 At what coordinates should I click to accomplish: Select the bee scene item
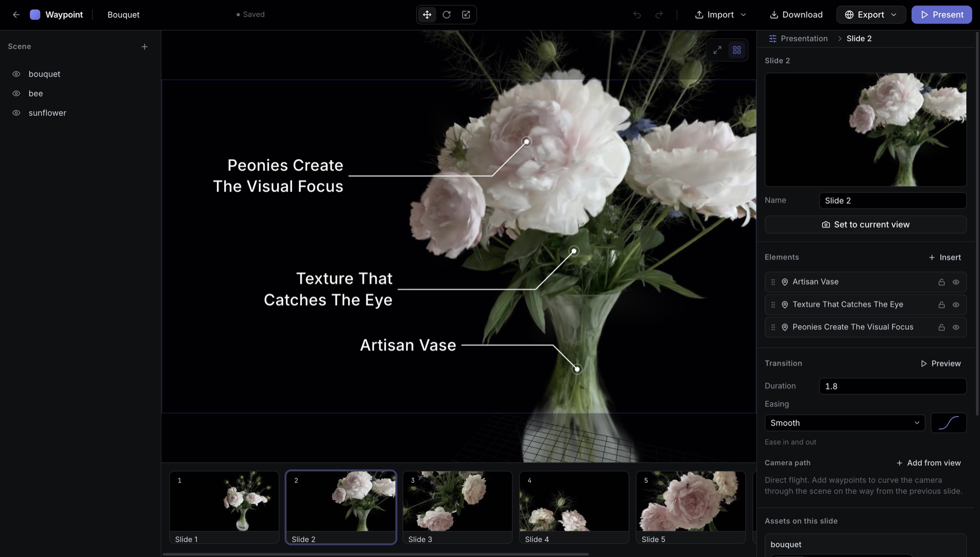(x=36, y=93)
